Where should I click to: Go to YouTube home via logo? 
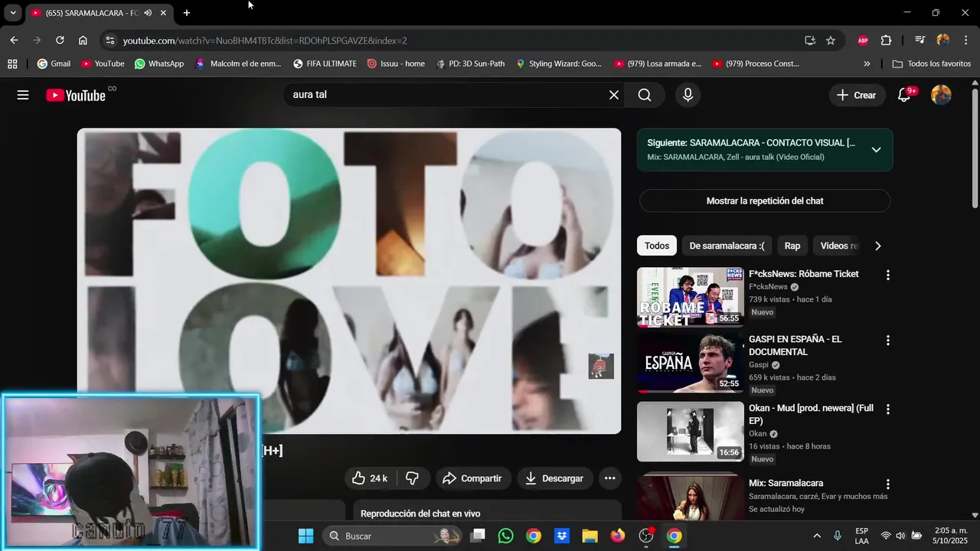coord(75,95)
